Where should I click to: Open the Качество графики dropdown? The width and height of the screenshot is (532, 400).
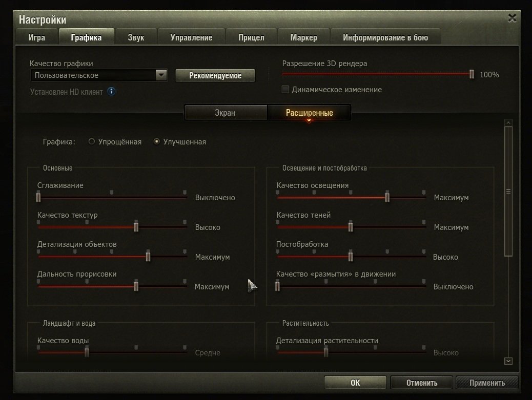click(x=99, y=75)
